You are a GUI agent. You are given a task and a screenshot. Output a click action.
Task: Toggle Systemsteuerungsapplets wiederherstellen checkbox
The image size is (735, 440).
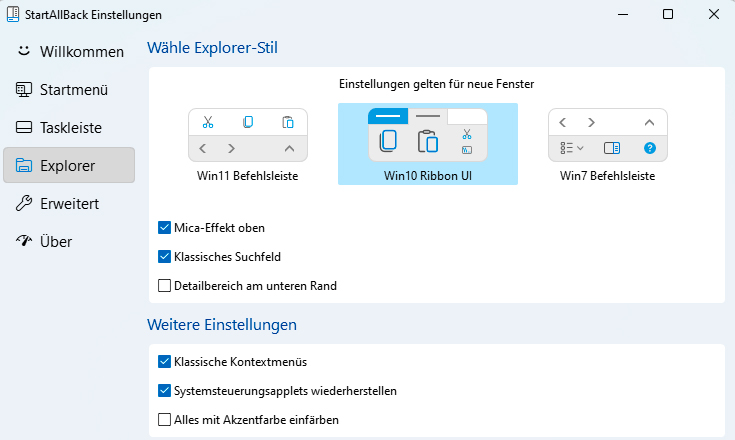[164, 391]
